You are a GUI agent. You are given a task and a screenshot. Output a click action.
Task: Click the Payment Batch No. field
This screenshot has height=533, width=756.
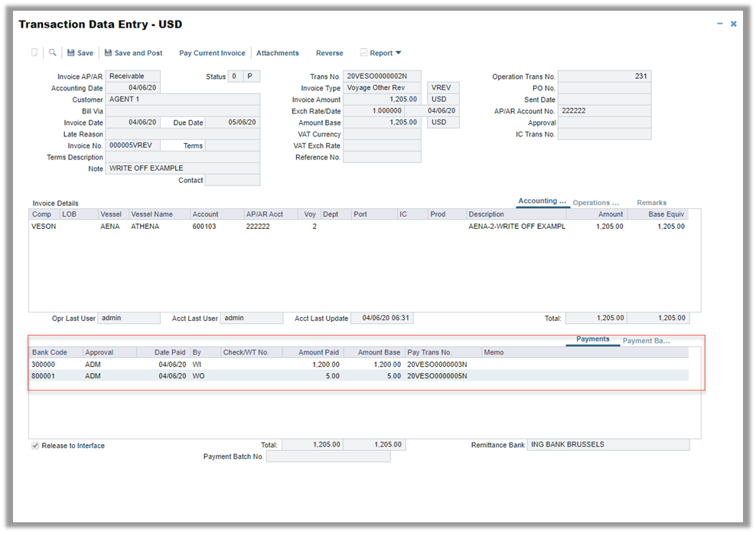tap(327, 456)
